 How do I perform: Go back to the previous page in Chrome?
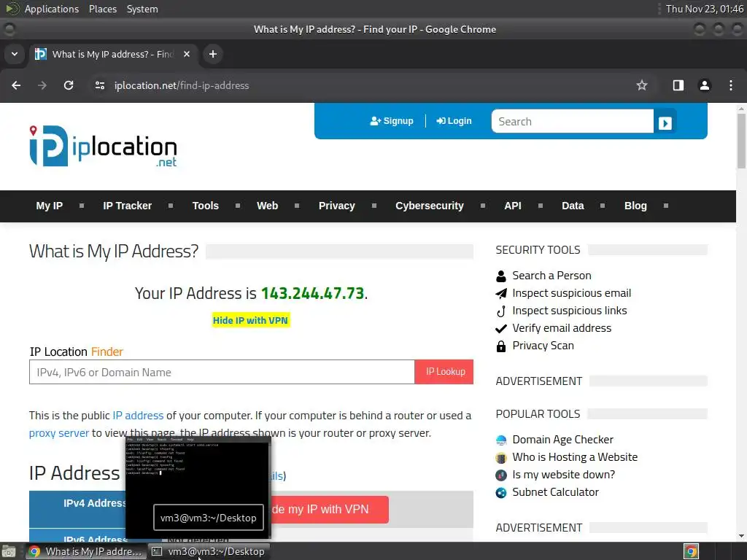(16, 85)
